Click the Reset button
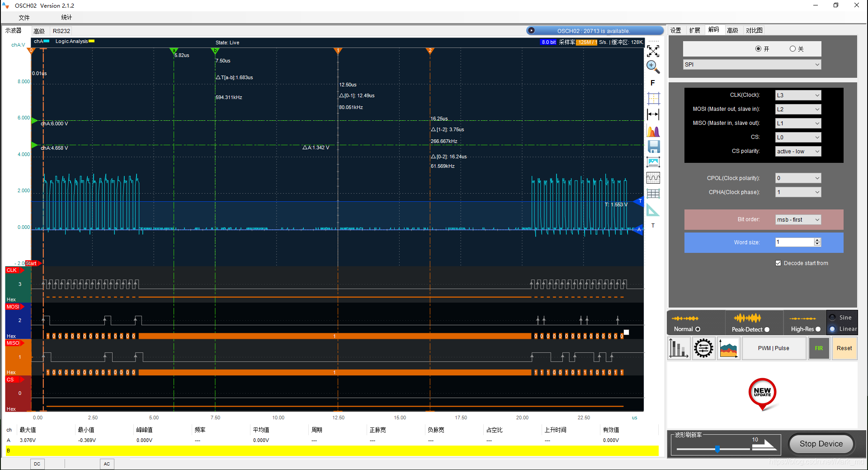Viewport: 868px width, 470px height. tap(844, 348)
